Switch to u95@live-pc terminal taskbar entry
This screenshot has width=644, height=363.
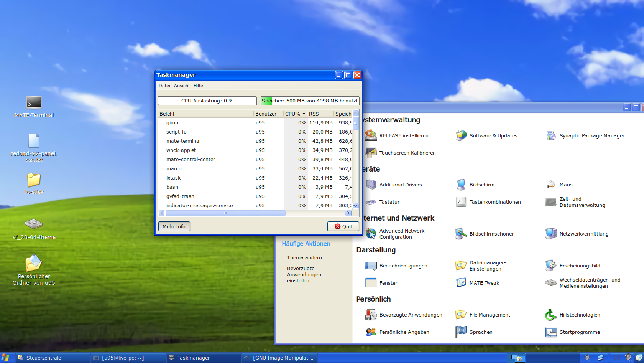[129, 358]
